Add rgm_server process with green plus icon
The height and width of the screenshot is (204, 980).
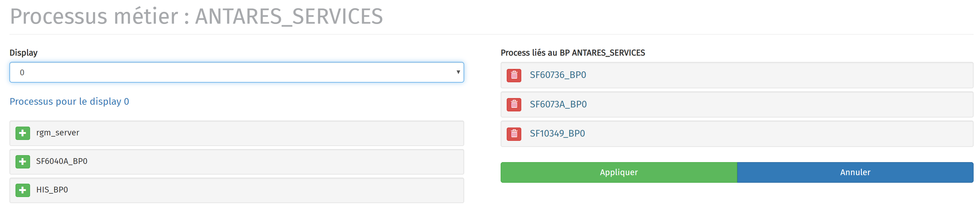pyautogui.click(x=22, y=133)
